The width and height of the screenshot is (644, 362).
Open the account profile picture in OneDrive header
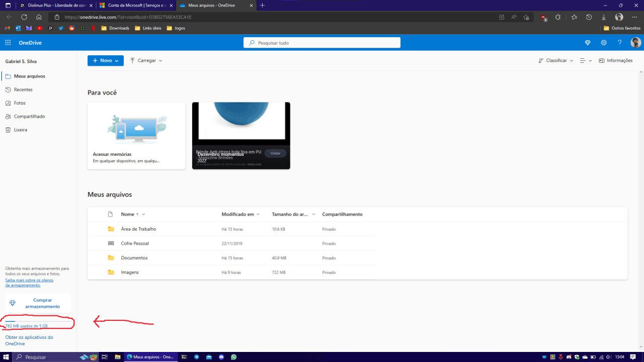tap(636, 43)
